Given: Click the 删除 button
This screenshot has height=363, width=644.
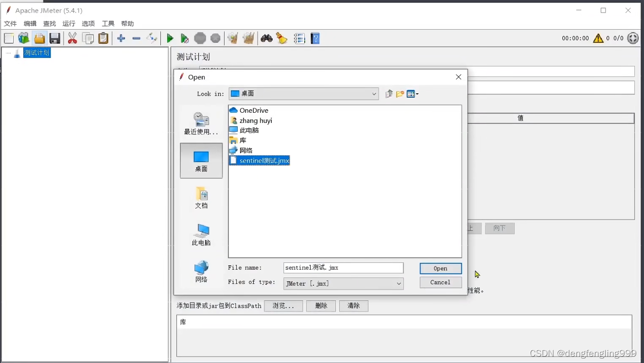Looking at the screenshot, I should (321, 306).
